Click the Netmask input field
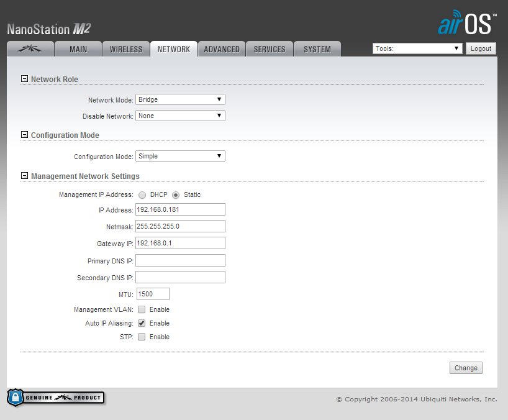 click(180, 226)
